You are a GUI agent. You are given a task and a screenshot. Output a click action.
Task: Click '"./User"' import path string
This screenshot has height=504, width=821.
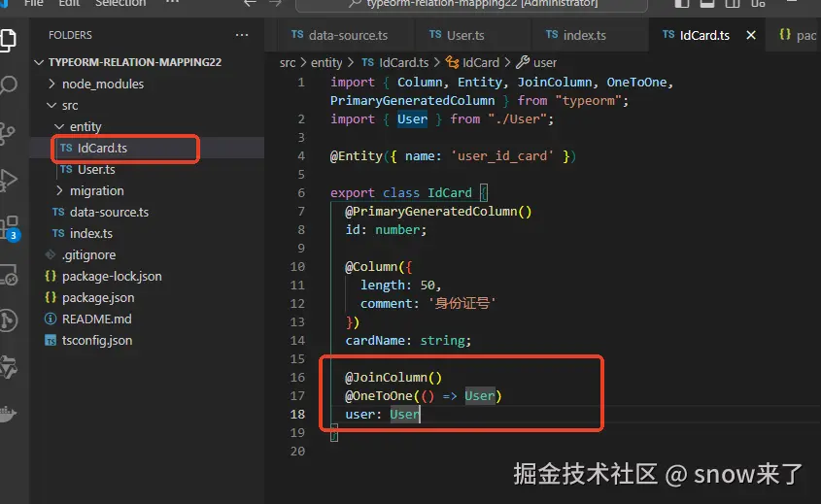(x=517, y=119)
